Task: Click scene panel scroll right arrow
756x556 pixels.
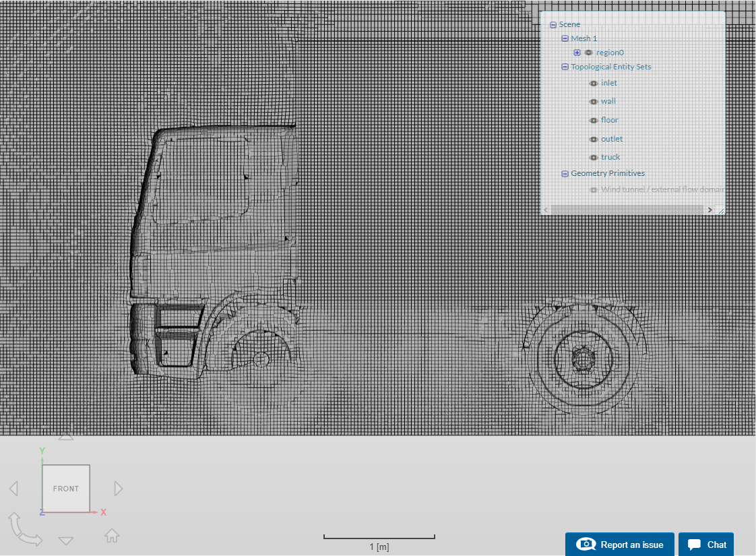Action: 710,210
